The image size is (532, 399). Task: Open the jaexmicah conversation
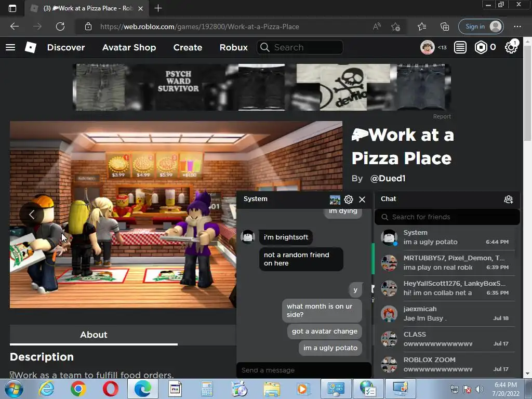447,313
